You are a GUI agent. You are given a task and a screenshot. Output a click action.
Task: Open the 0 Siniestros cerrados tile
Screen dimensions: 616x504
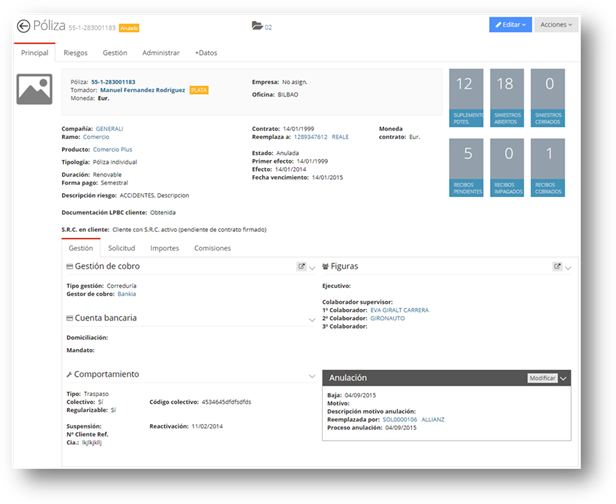pyautogui.click(x=548, y=98)
